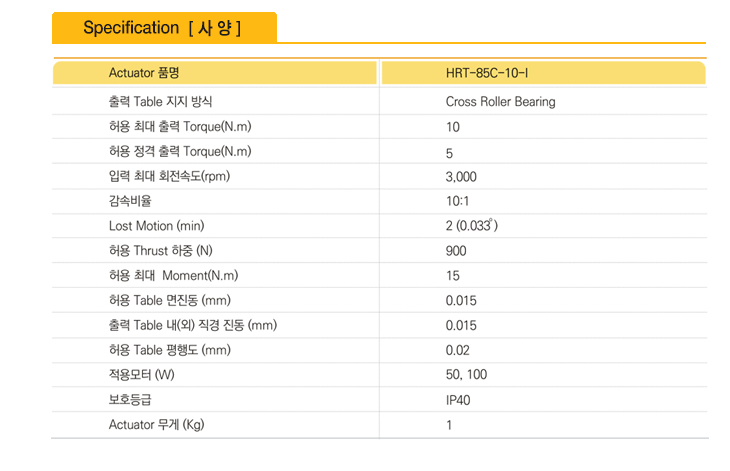Select the 2 (0.033°) value
This screenshot has width=730, height=471.
pos(472,226)
